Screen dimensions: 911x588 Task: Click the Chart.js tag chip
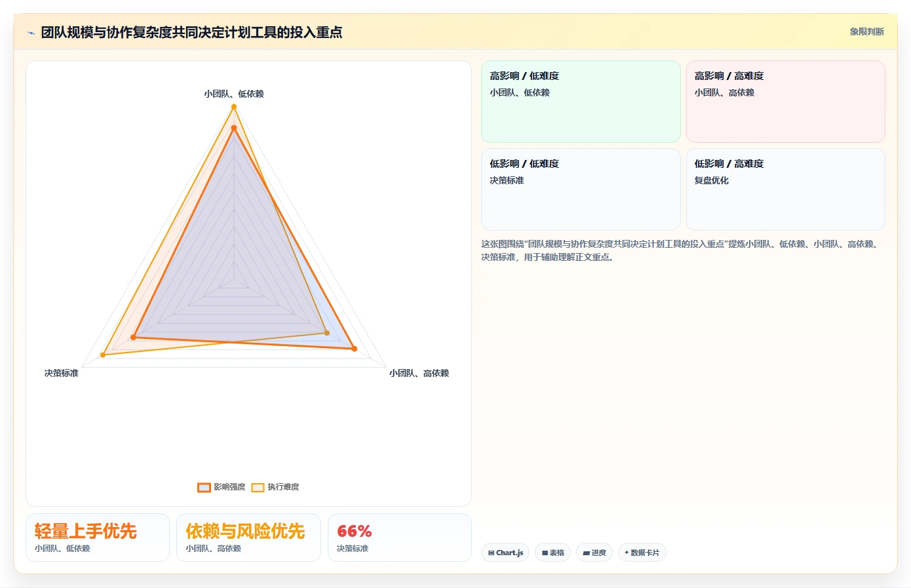click(505, 553)
